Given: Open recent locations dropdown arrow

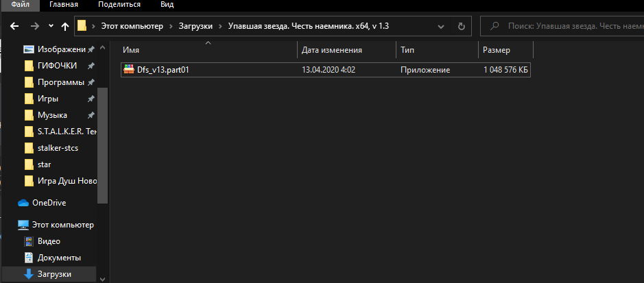Looking at the screenshot, I should click(51, 27).
